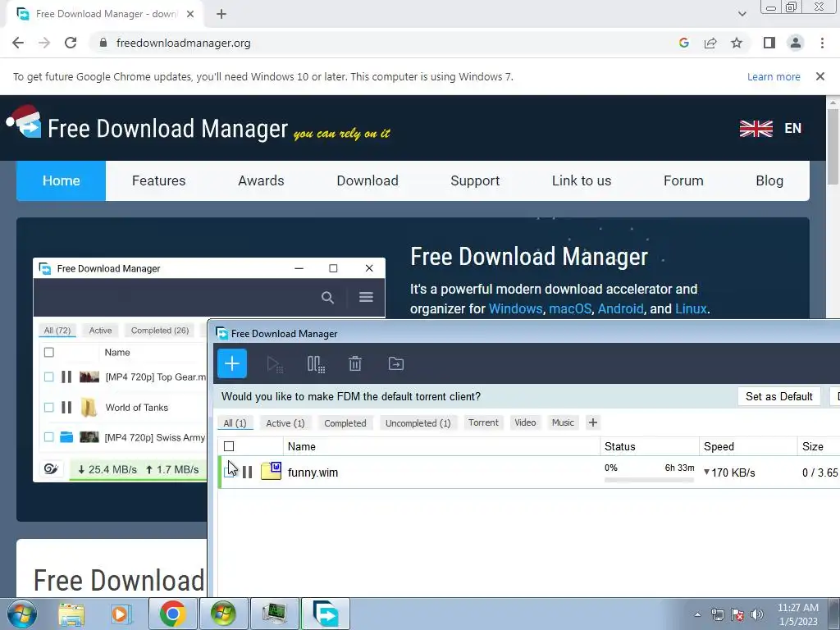Open Windows Explorer from the taskbar
Screen dimensions: 840x630
(71, 614)
